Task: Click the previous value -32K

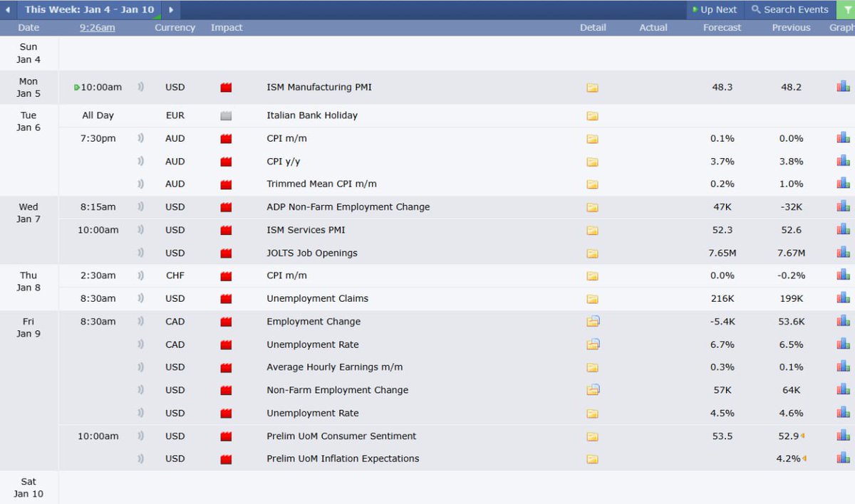Action: pos(791,207)
